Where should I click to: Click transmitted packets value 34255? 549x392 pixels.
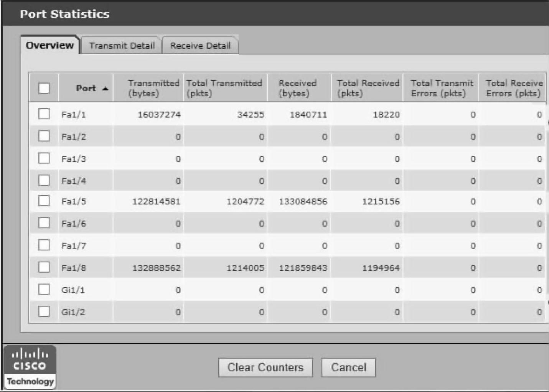click(251, 115)
